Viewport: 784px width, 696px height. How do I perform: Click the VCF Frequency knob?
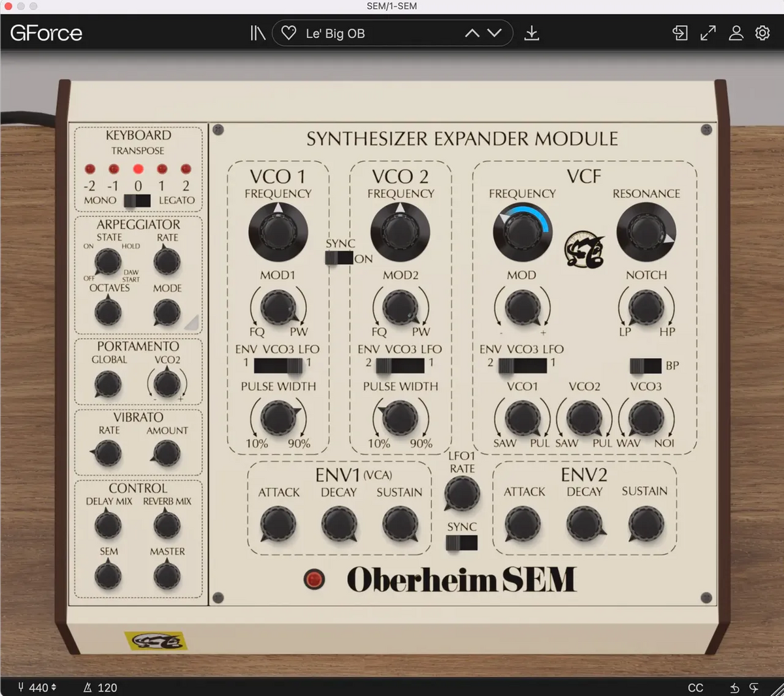pos(522,232)
